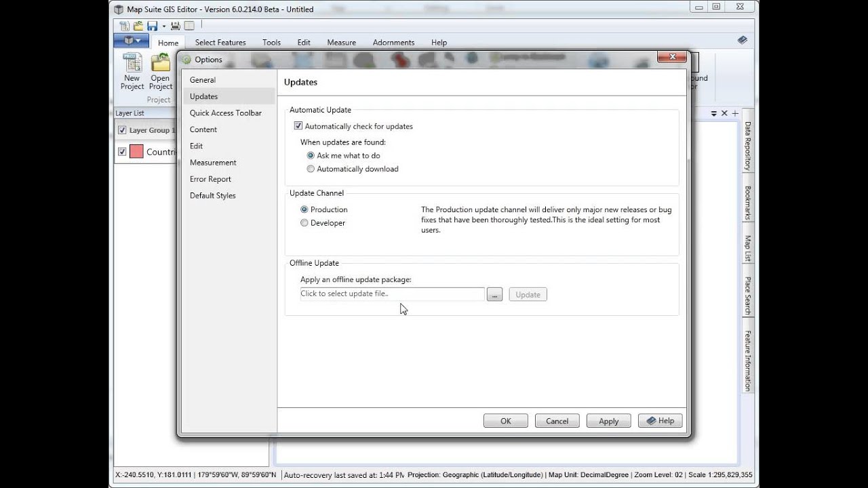
Task: Toggle Automatically check for updates checkbox
Action: tap(298, 126)
